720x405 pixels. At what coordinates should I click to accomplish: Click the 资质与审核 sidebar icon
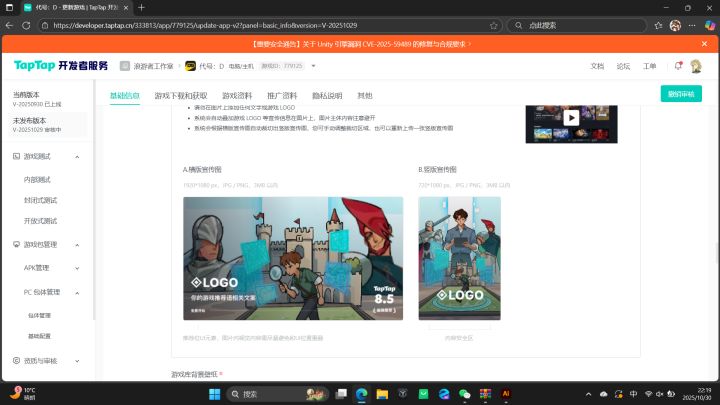point(17,360)
